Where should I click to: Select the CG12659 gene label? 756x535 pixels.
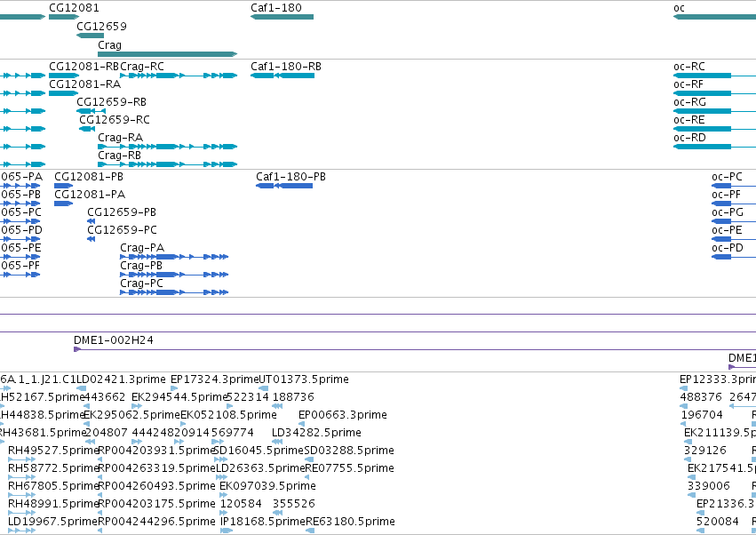click(102, 26)
